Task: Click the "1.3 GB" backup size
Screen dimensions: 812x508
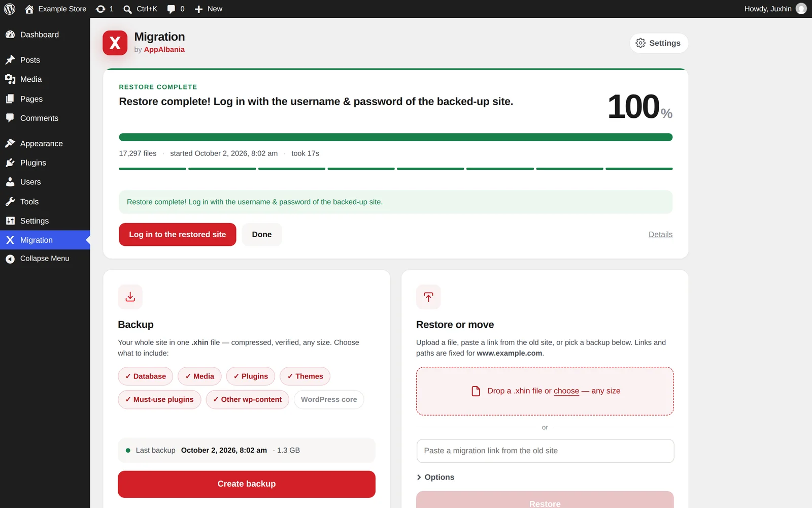Action: 288,451
